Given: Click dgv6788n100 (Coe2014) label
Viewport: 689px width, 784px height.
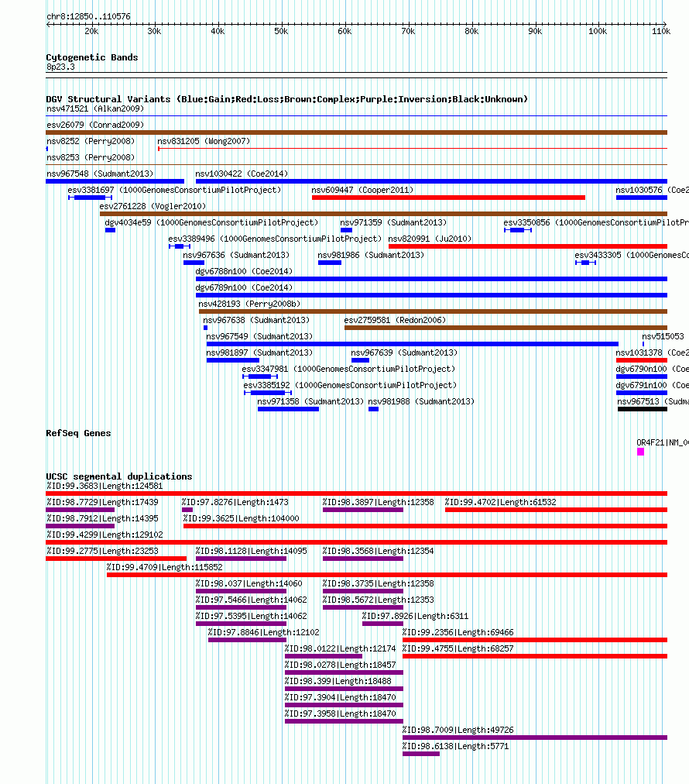Looking at the screenshot, I should point(244,271).
